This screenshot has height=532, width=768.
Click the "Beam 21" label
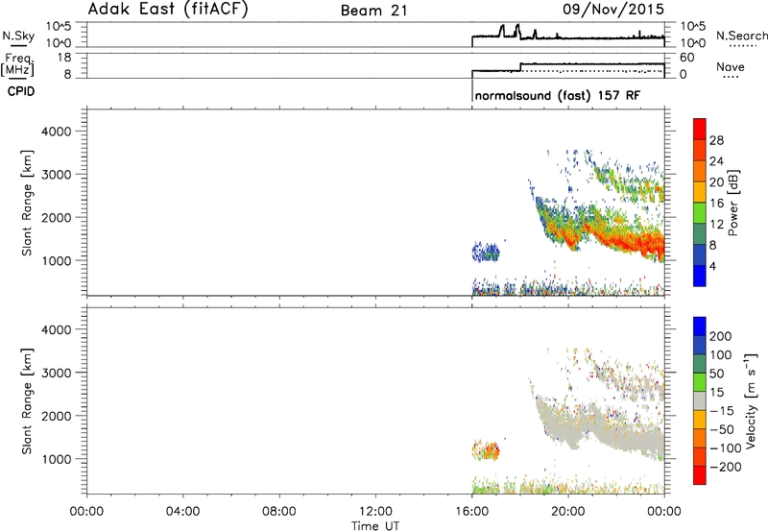coord(374,11)
